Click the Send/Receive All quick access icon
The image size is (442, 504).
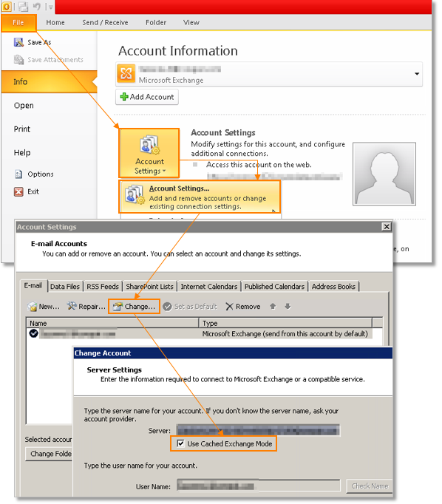pos(23,7)
